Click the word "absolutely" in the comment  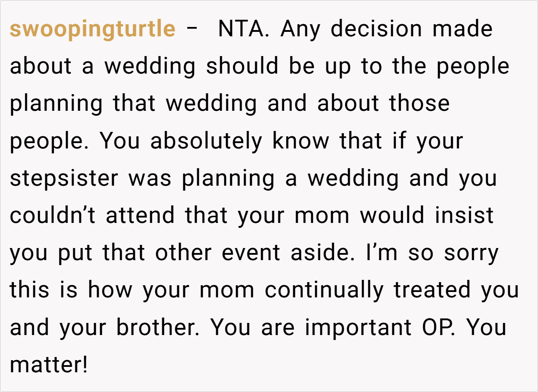206,141
